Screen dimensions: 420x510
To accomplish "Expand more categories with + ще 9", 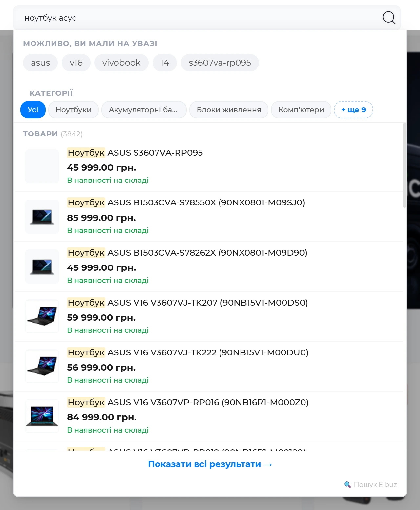I will tap(353, 110).
